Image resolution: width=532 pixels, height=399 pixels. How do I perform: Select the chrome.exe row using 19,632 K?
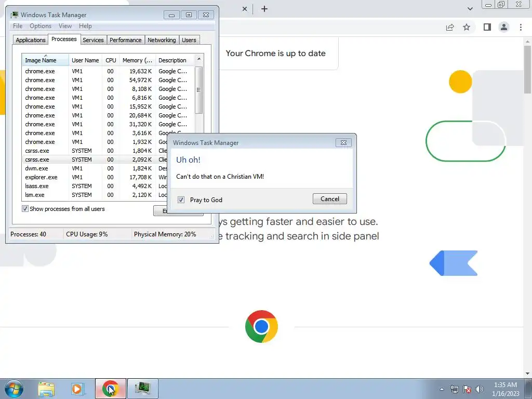pos(108,71)
